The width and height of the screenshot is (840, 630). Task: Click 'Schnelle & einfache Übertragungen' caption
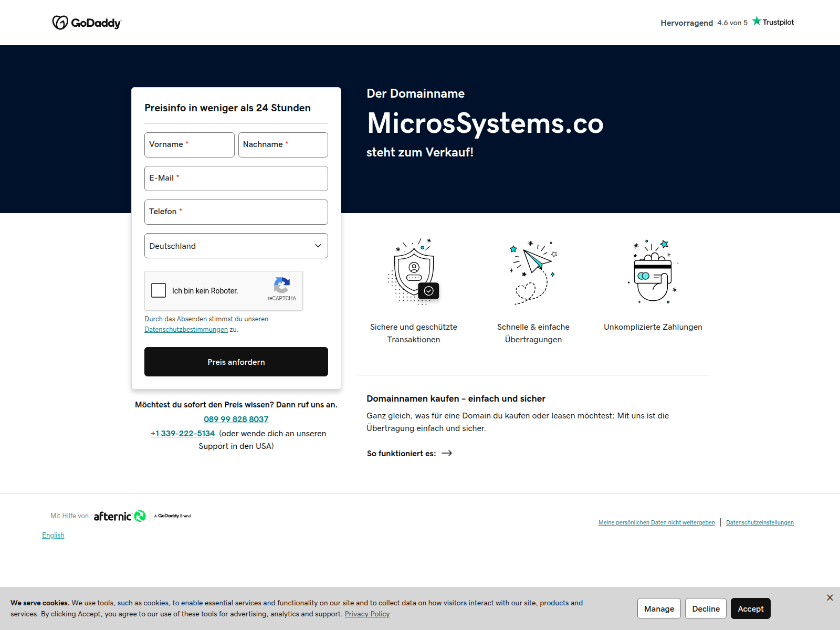(x=533, y=333)
